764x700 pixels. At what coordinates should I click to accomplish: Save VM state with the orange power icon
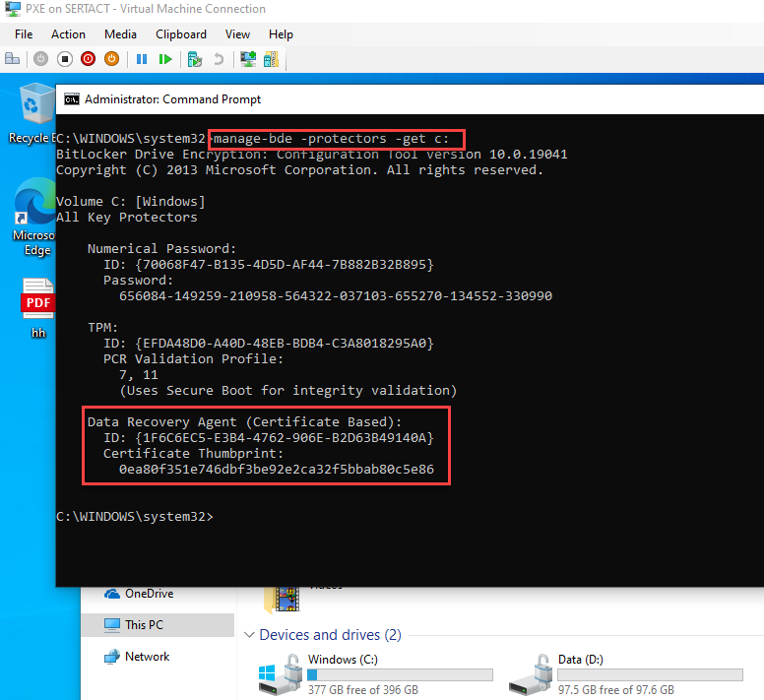pos(111,59)
